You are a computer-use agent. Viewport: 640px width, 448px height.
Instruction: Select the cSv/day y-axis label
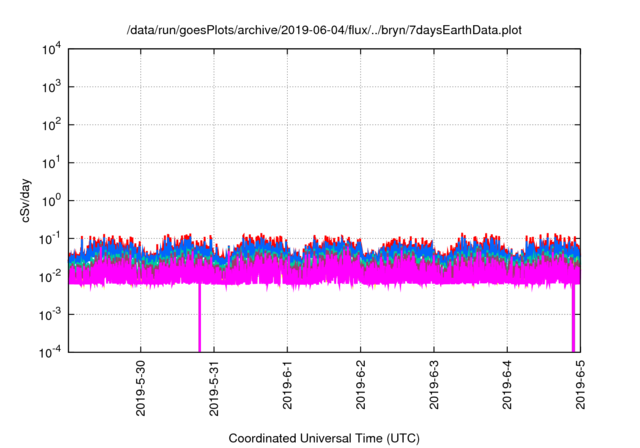(25, 200)
